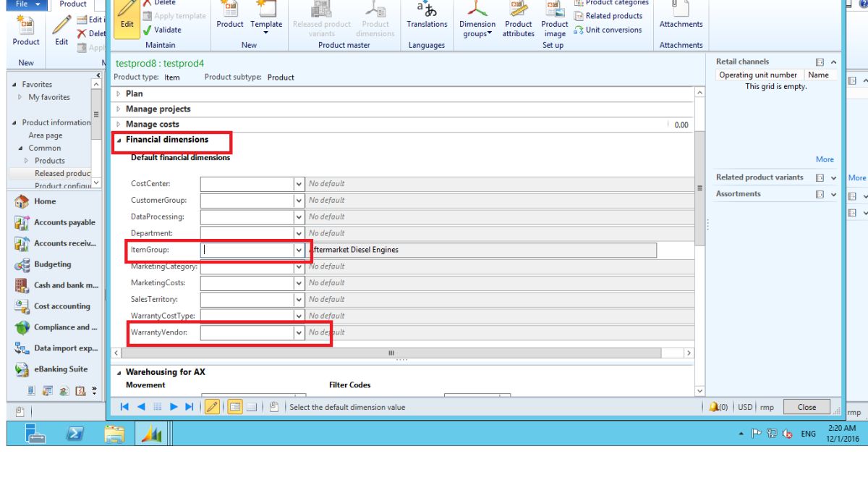868x488 pixels.
Task: Expand the Assortments FactBox
Action: tap(833, 194)
